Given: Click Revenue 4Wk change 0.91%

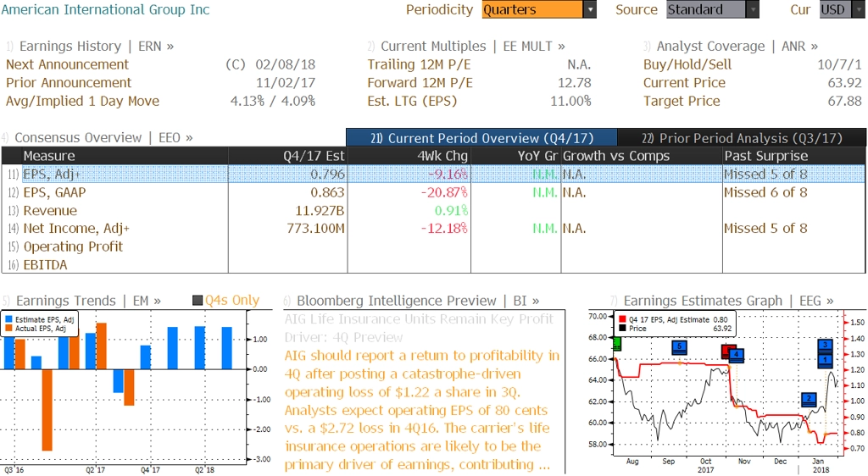Looking at the screenshot, I should [451, 211].
